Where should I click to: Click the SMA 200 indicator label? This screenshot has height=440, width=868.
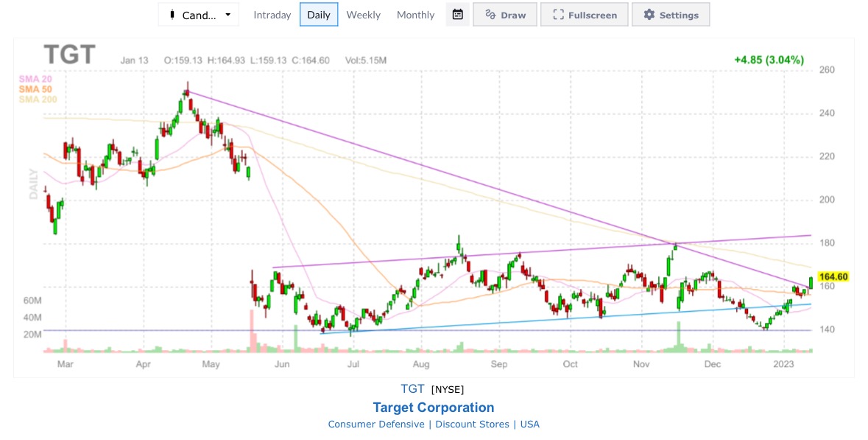(x=38, y=99)
